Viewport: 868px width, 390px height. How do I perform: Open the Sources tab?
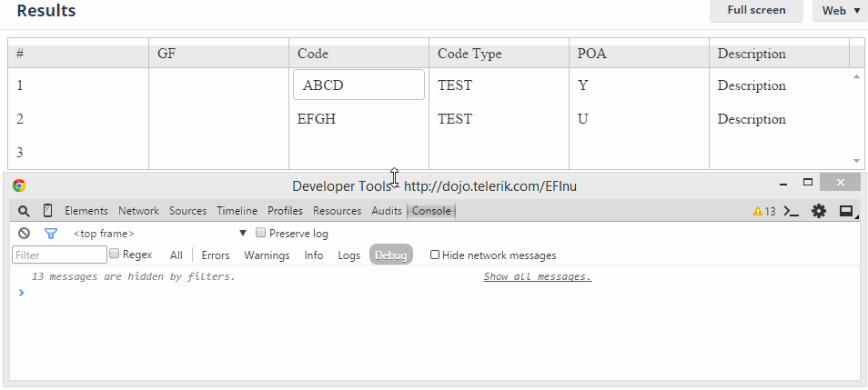pos(187,211)
